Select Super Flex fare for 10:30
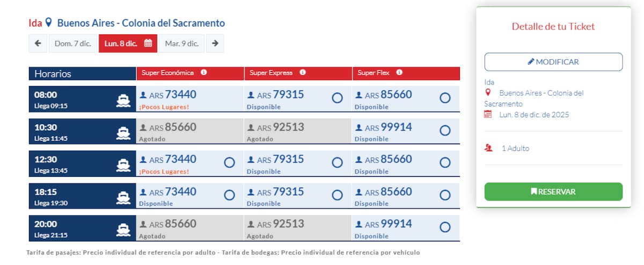The height and width of the screenshot is (265, 644). (x=445, y=131)
